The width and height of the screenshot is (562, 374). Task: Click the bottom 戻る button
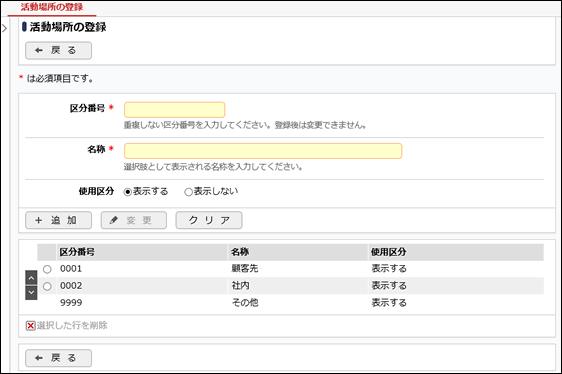pyautogui.click(x=58, y=358)
